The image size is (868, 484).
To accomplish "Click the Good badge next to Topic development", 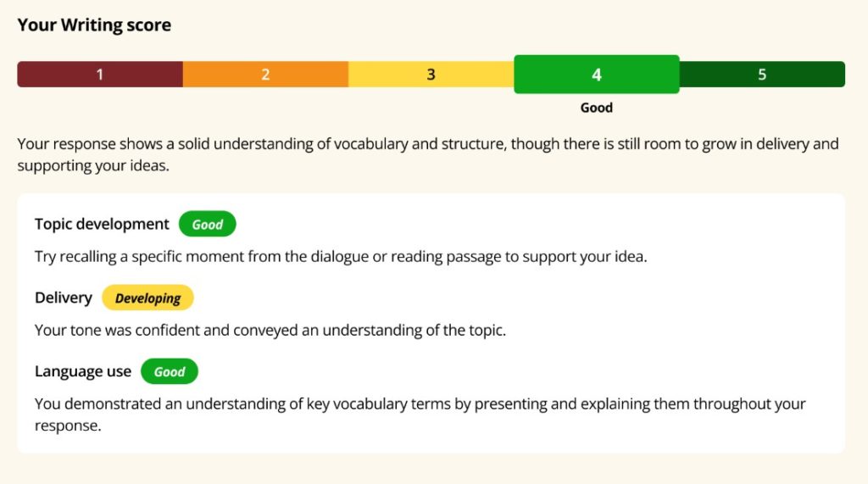I will 207,225.
